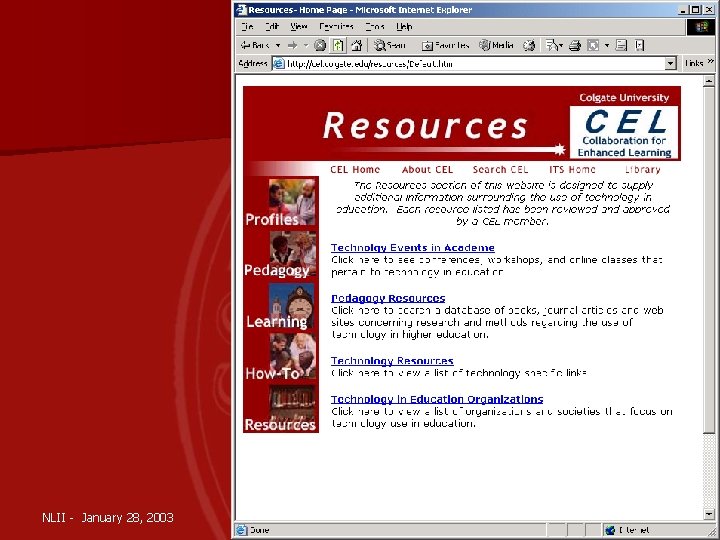Maximize the Internet Explorer window
720x540 pixels.
point(695,10)
